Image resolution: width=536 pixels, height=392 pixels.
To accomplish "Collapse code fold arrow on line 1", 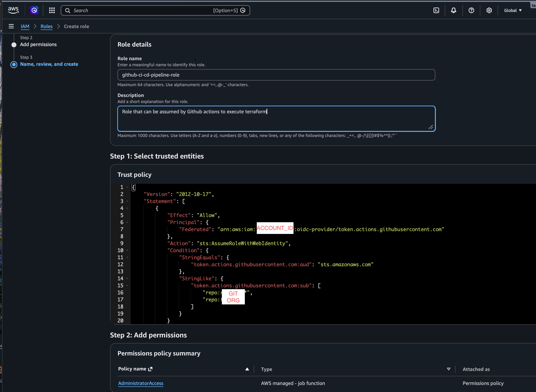I will [127, 187].
